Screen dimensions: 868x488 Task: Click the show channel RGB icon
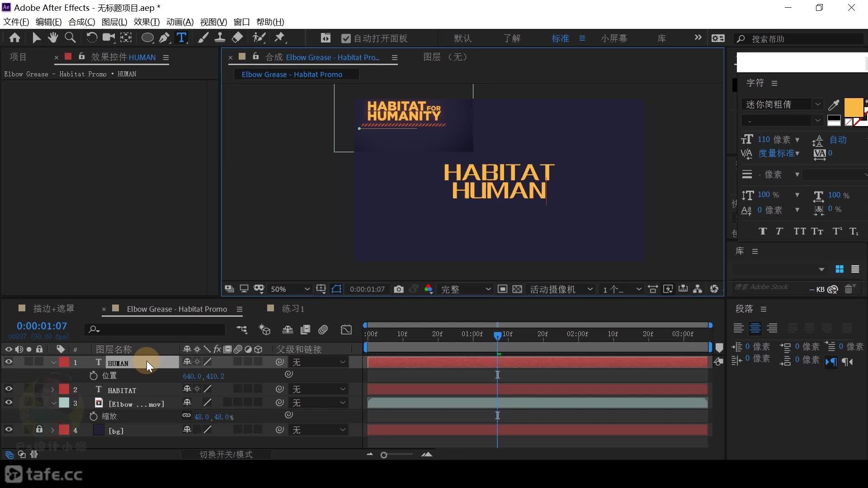(429, 289)
